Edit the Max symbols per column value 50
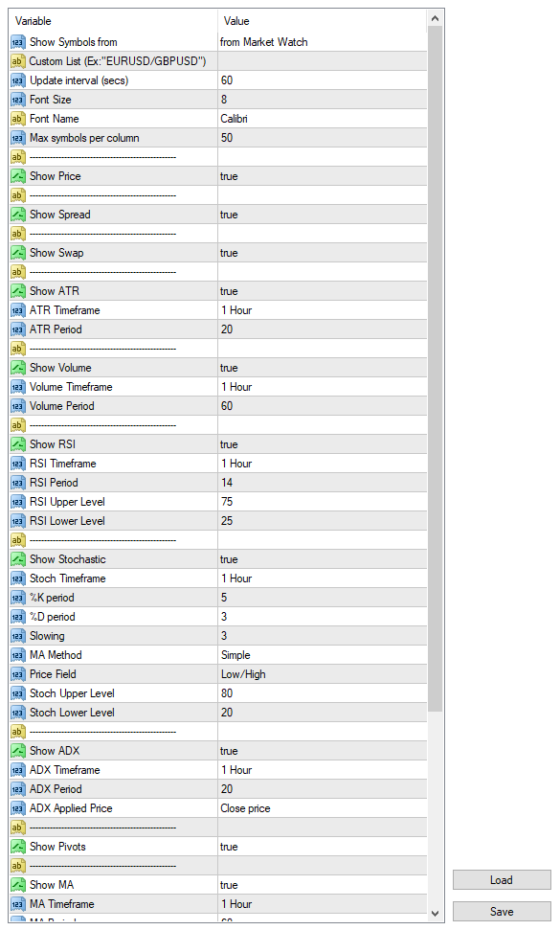This screenshot has width=560, height=930. click(x=323, y=138)
